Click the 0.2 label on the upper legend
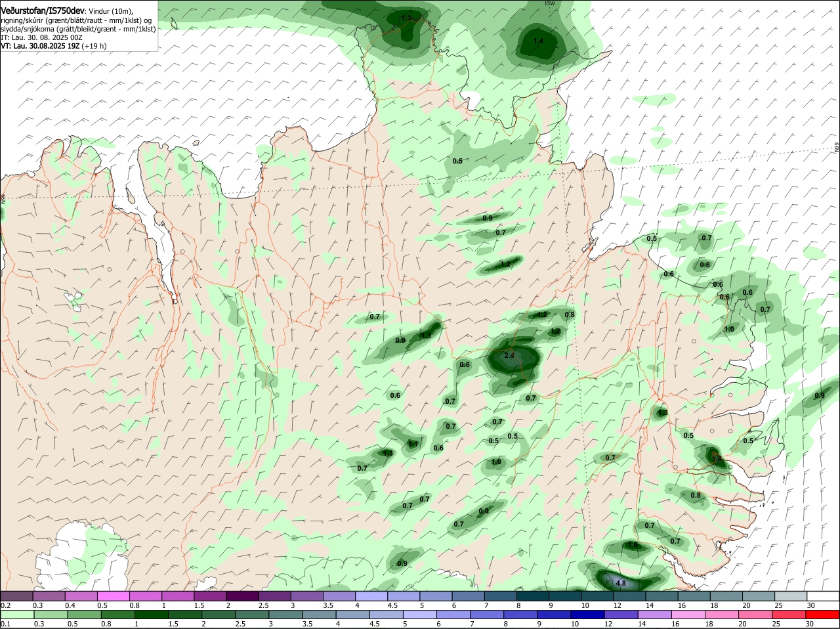Image resolution: width=840 pixels, height=629 pixels. coord(5,605)
